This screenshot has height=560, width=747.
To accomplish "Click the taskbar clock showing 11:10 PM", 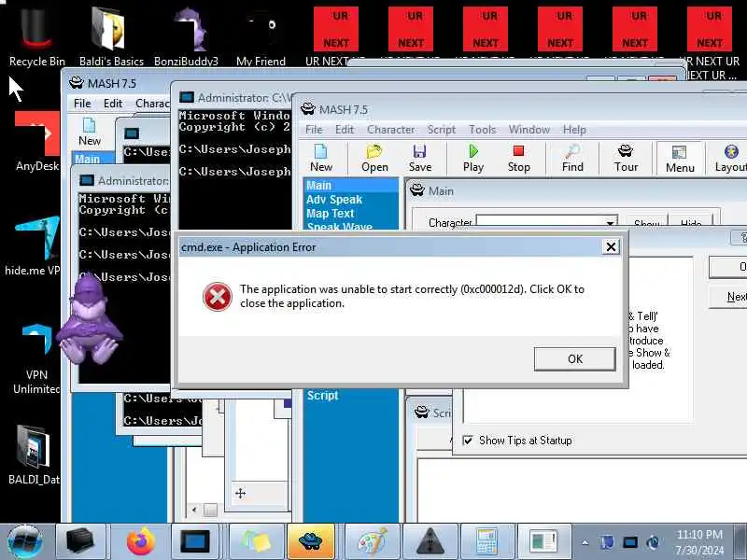I will [699, 542].
